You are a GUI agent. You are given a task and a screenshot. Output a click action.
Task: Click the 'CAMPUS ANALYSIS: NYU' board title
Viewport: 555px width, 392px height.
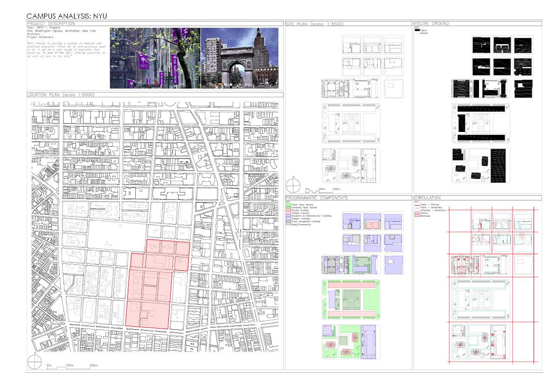tap(67, 16)
